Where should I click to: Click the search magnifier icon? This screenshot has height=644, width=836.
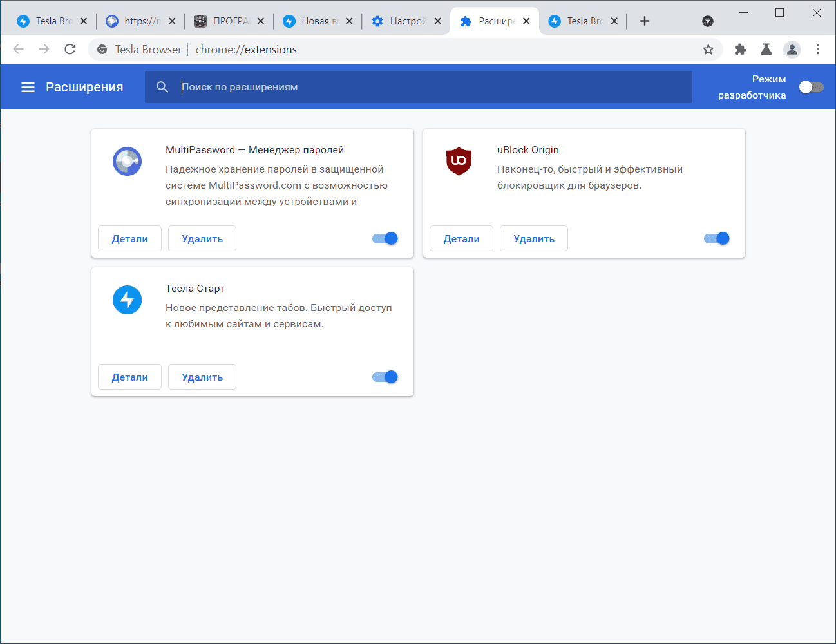pyautogui.click(x=162, y=87)
